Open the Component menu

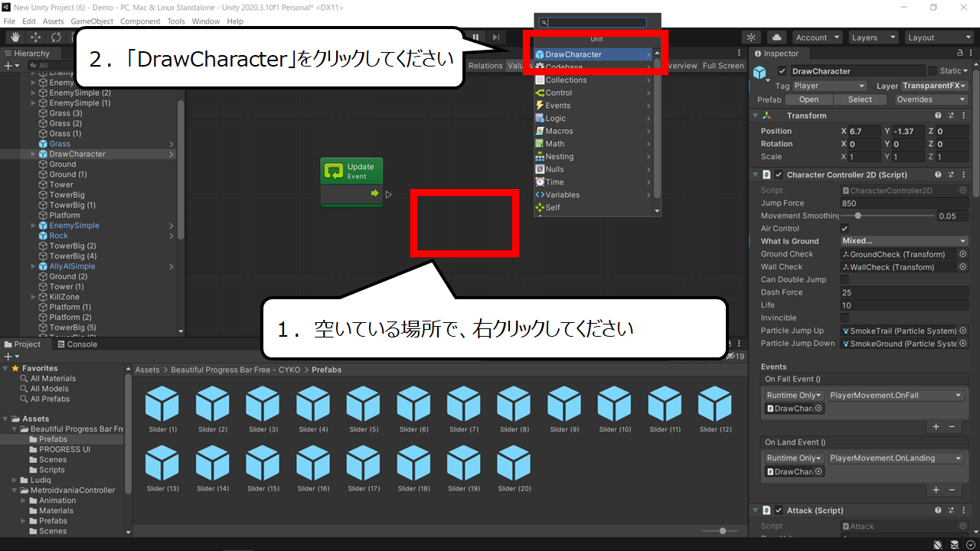click(140, 21)
